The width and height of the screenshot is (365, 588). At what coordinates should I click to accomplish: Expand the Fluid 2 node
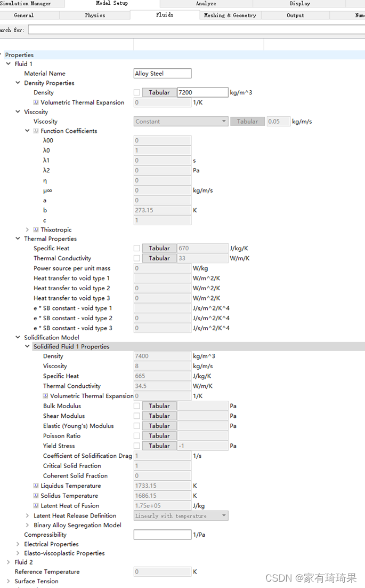[x=8, y=562]
